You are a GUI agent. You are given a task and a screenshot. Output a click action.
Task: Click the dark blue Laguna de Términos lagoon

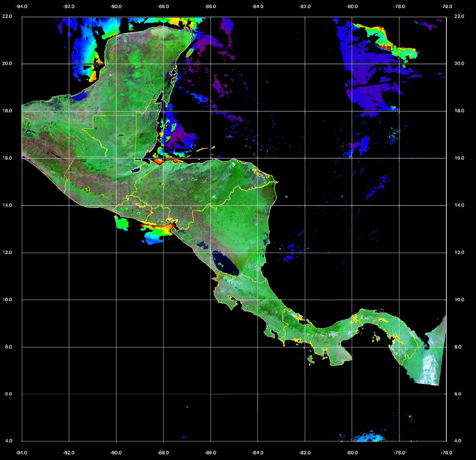[x=81, y=97]
